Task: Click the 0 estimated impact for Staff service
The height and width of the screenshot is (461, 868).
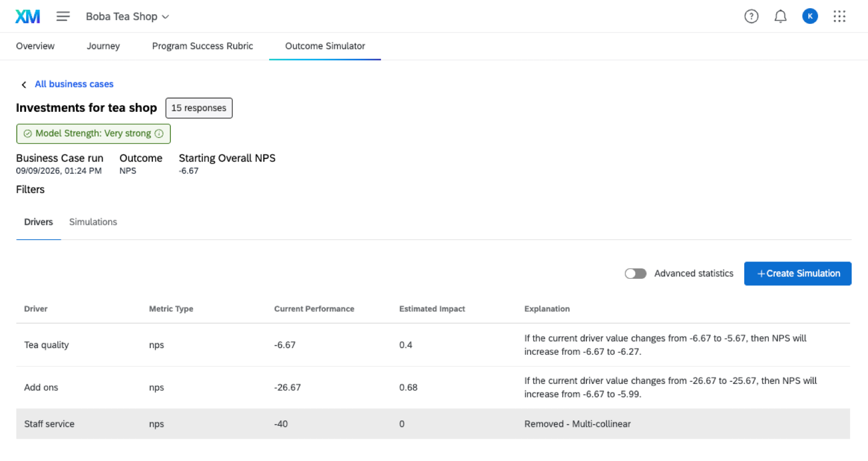Action: point(402,424)
